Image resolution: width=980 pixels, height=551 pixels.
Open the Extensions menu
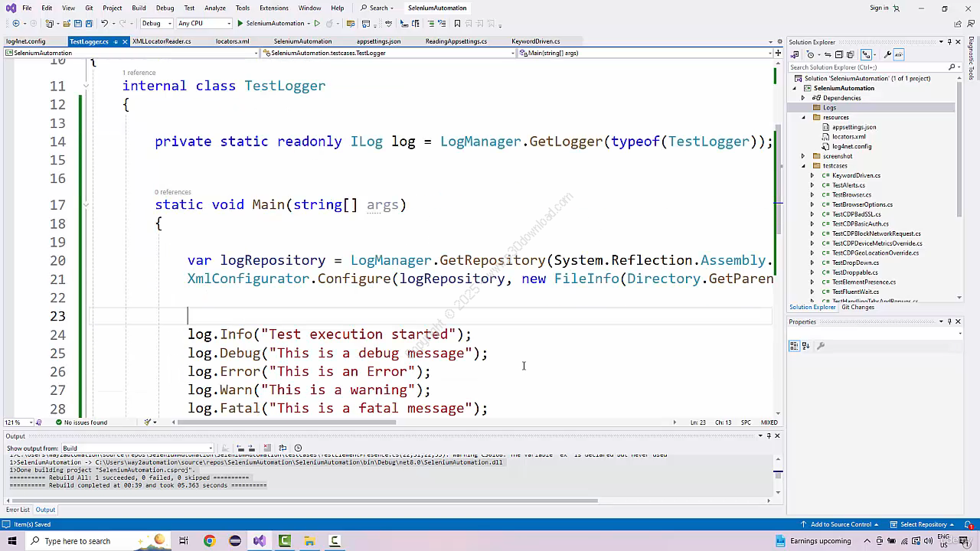pos(273,8)
